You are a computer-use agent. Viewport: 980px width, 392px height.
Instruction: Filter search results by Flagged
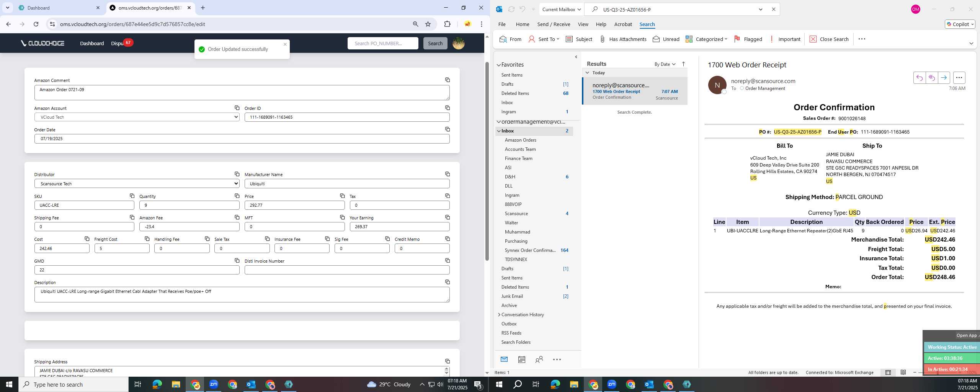748,39
